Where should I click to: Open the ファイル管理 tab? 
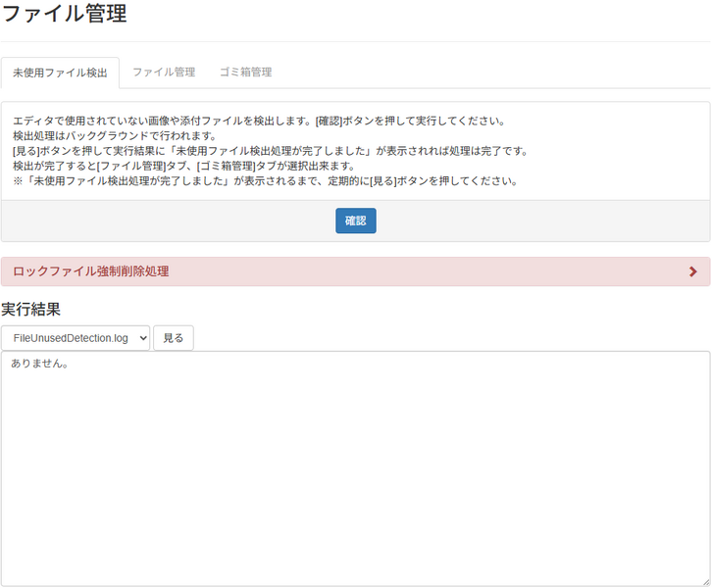pyautogui.click(x=164, y=73)
